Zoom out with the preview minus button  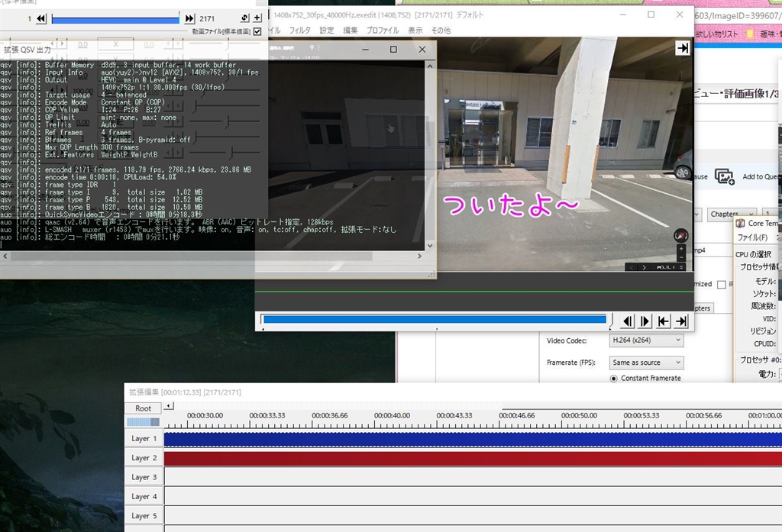tap(681, 257)
